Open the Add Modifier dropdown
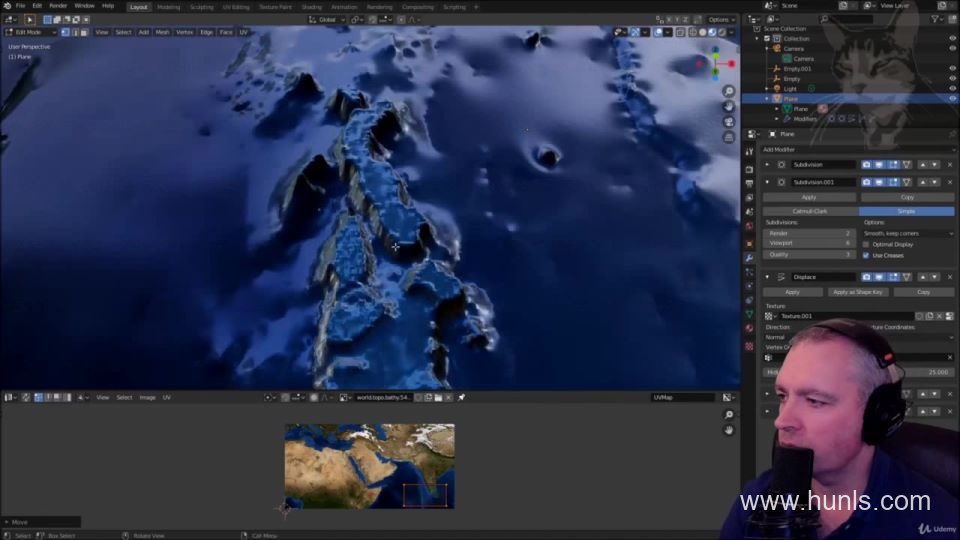 857,149
